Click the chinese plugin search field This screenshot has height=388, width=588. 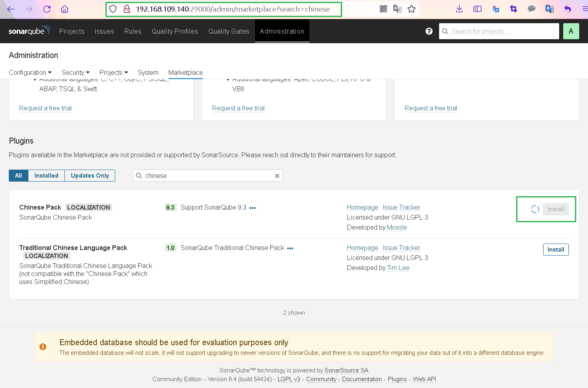(x=208, y=176)
